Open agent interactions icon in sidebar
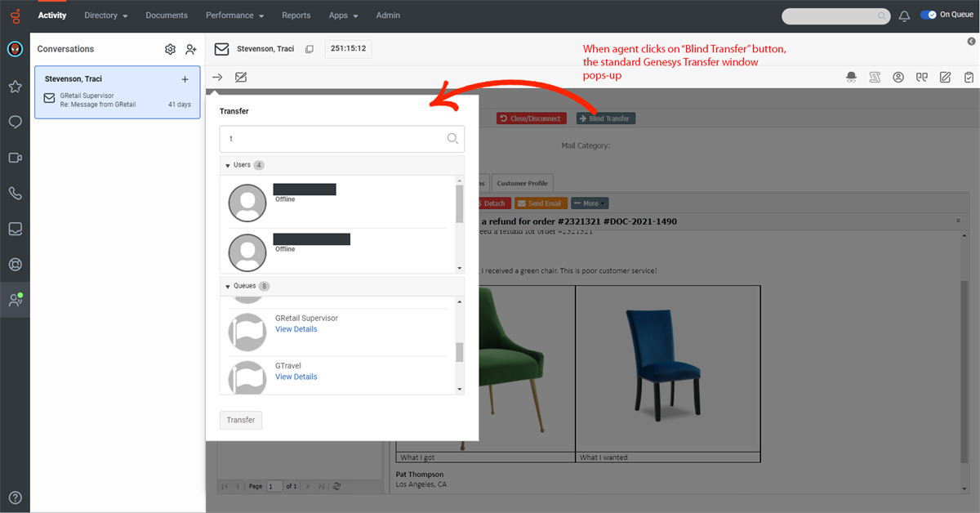The width and height of the screenshot is (980, 513). tap(15, 300)
